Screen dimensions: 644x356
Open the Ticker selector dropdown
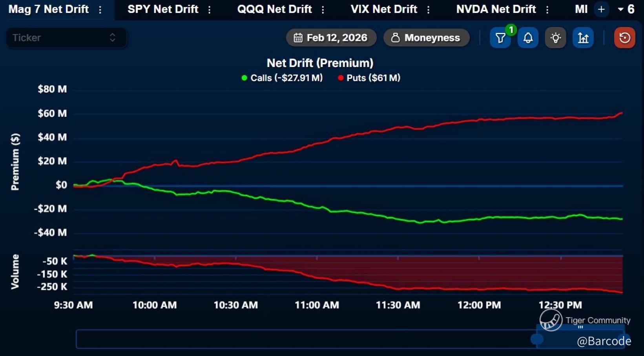pos(66,38)
